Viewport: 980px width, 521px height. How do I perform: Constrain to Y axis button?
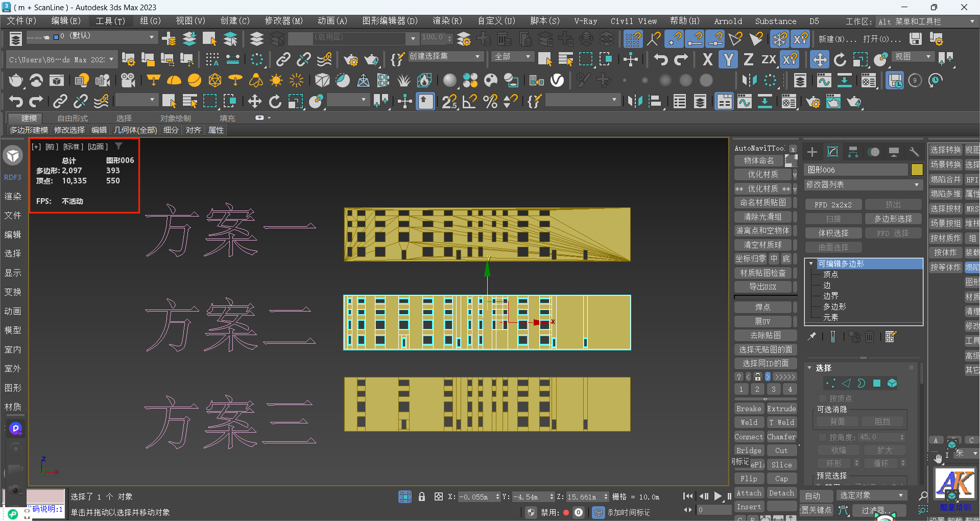(728, 60)
